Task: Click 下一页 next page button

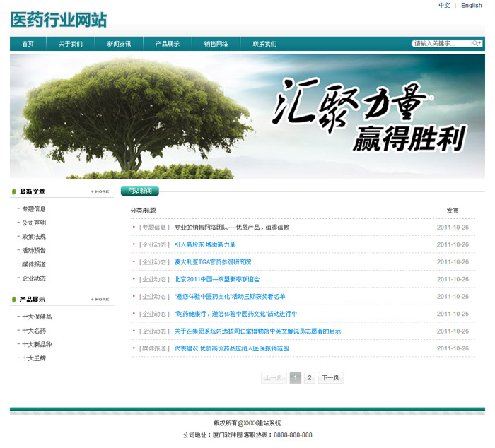Action: click(330, 378)
